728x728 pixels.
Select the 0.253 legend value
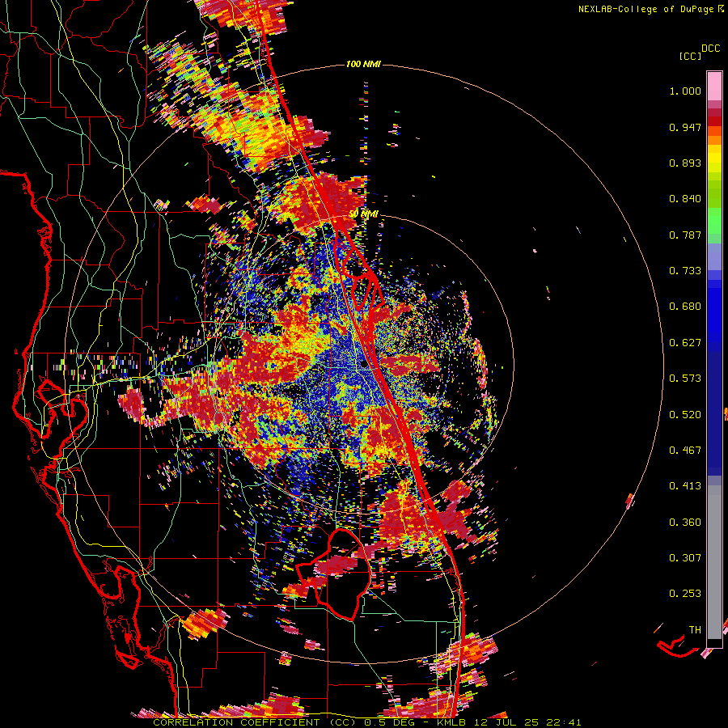pyautogui.click(x=685, y=594)
